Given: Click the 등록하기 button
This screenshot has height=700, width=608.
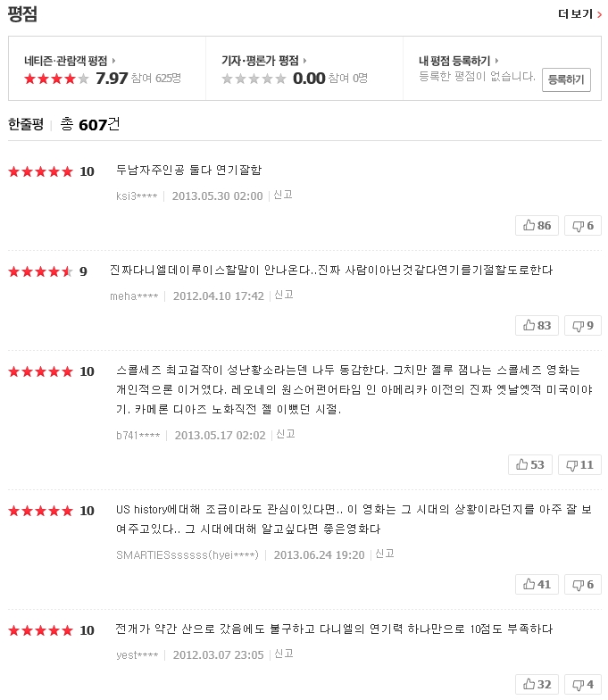Looking at the screenshot, I should point(566,79).
